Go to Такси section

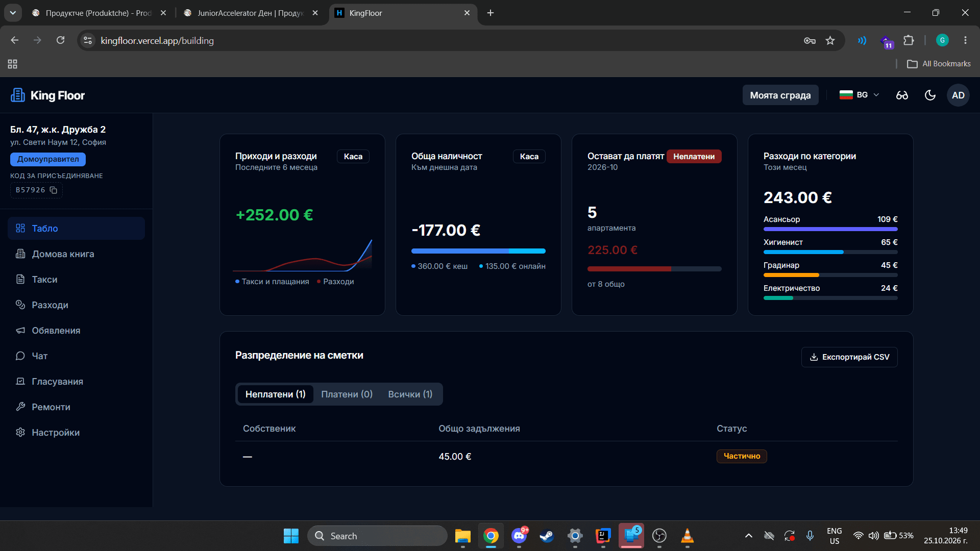[x=76, y=280]
